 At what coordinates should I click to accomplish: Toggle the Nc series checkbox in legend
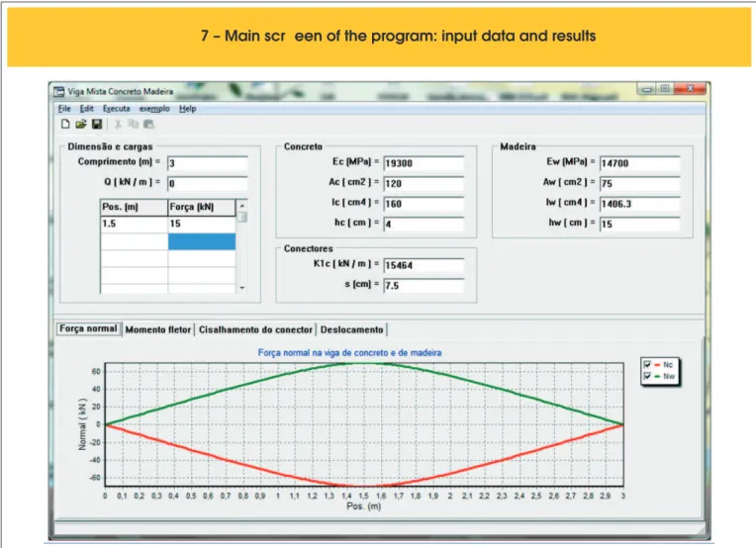coord(647,364)
